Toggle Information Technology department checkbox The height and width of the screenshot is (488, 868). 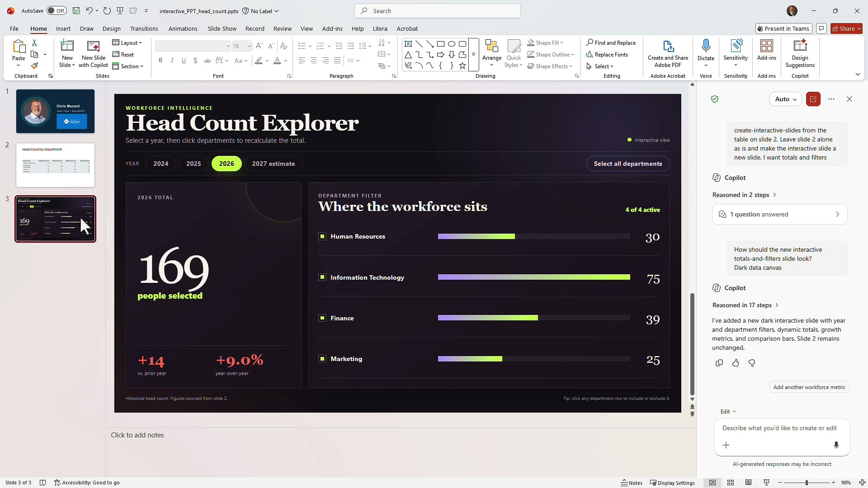pyautogui.click(x=322, y=277)
